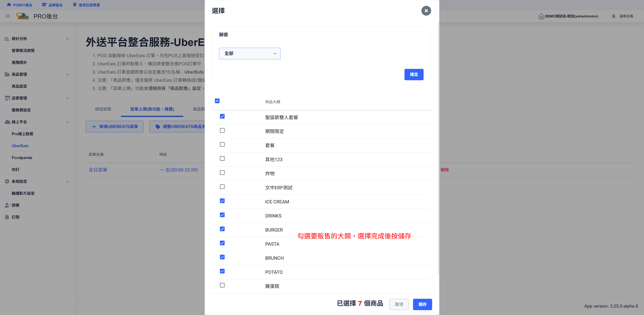The image size is (644, 315).
Task: Click the hamburger menu icon
Action: coord(8,16)
